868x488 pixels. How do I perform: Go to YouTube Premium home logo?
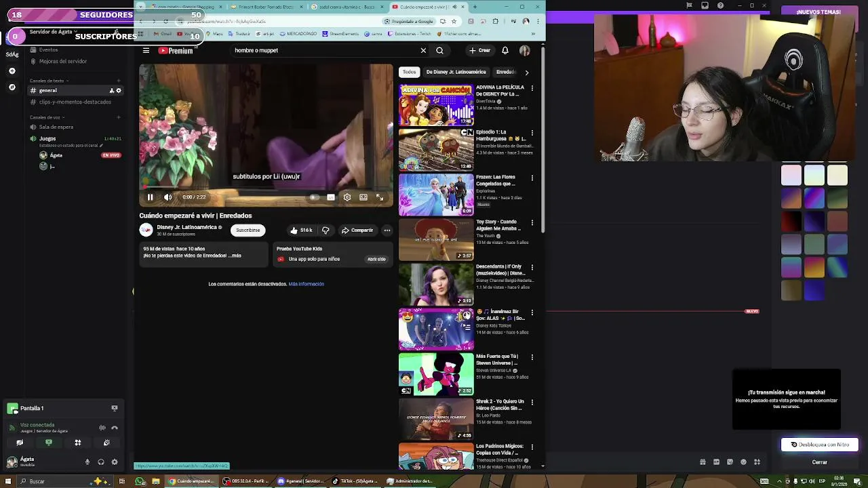pos(176,50)
